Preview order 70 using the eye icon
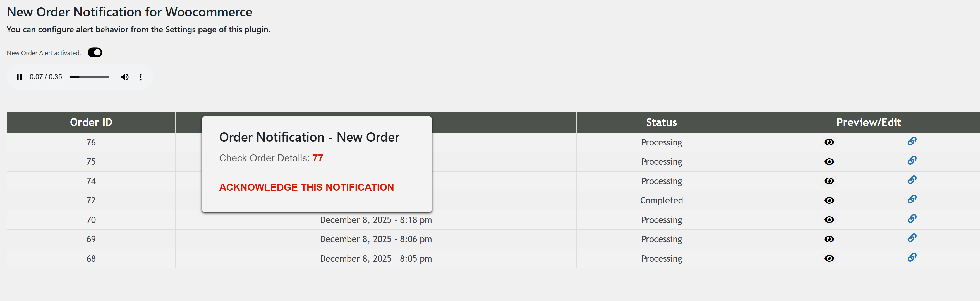The width and height of the screenshot is (980, 301). tap(830, 220)
